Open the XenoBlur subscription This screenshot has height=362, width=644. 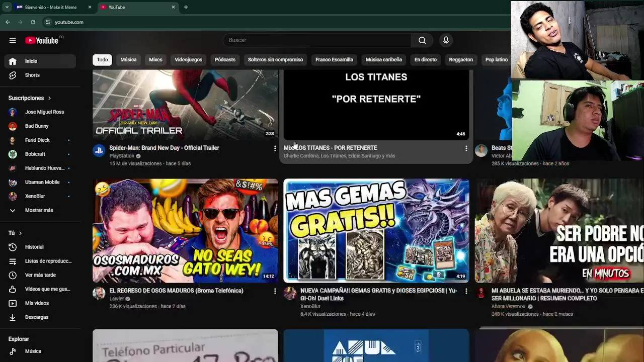click(40, 196)
